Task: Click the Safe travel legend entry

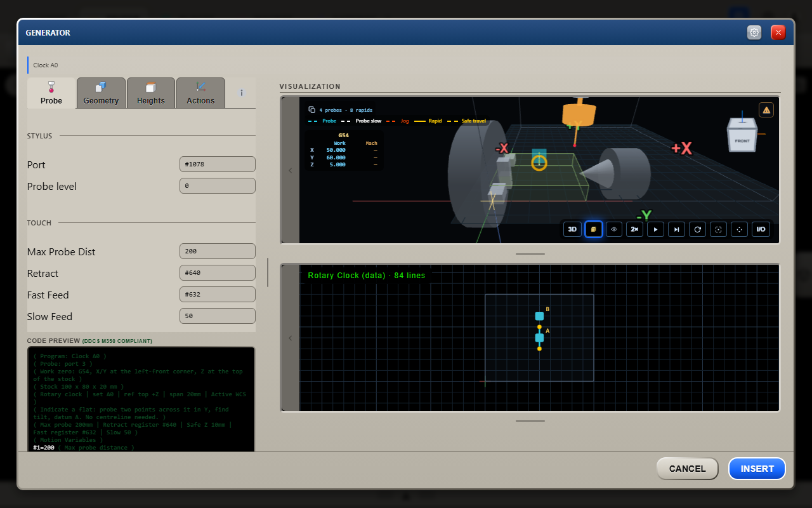Action: tap(468, 121)
